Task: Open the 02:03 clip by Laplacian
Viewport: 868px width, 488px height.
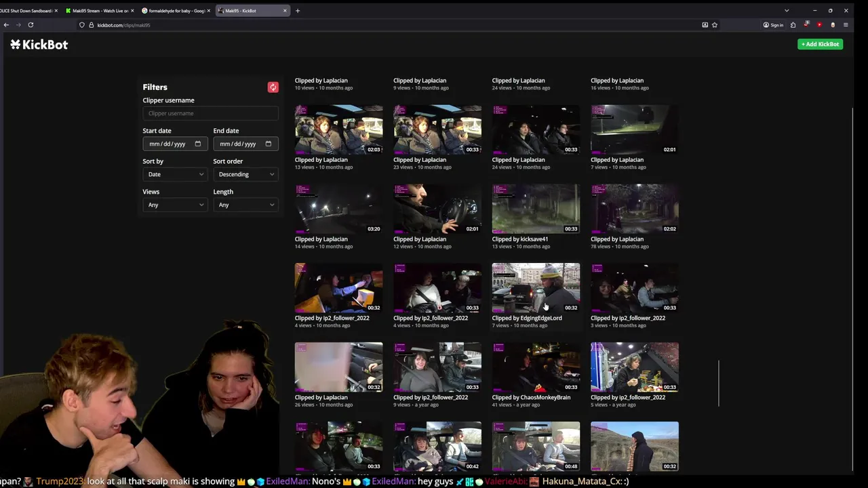Action: point(338,129)
